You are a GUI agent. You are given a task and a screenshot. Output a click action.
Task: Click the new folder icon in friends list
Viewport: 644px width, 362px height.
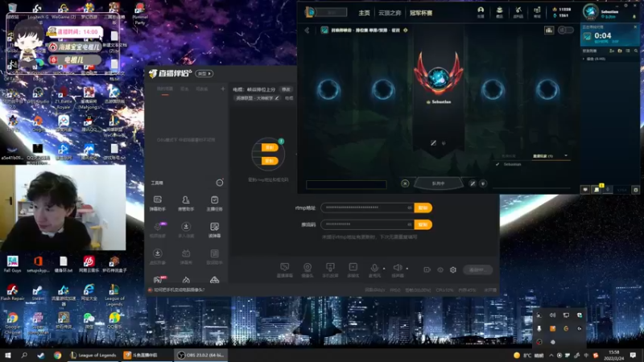coord(620,51)
